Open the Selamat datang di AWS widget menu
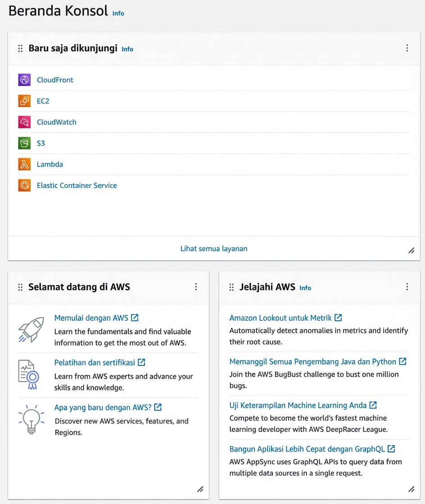Viewport: 425px width, 504px height. pos(196,287)
